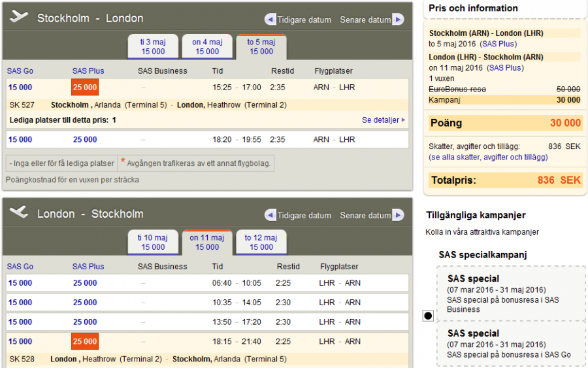588x368 pixels.
Task: Click the SAS special på bonusresa i SAS Business campaign card
Action: click(511, 293)
